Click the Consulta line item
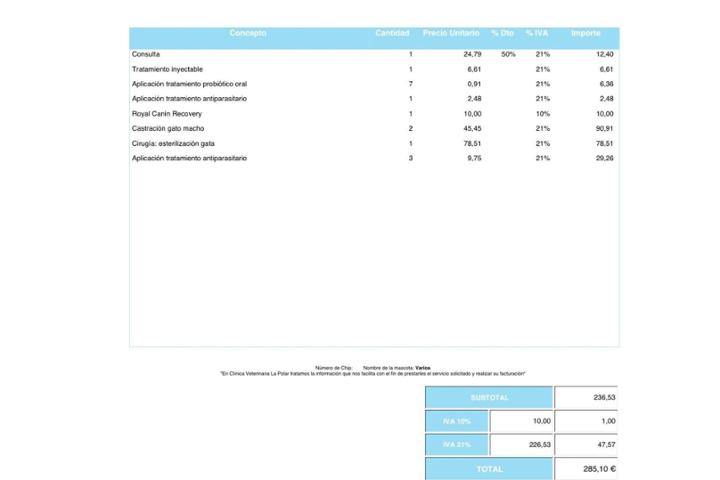 click(146, 54)
